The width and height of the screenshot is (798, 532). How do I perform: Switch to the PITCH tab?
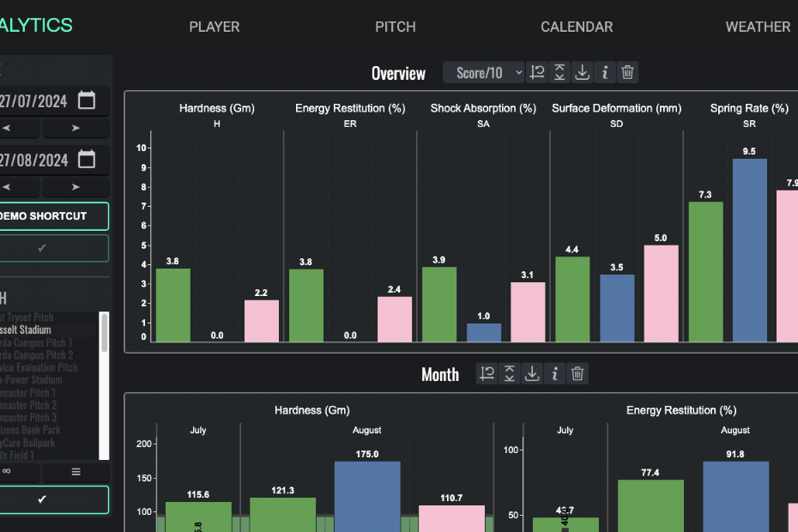395,27
